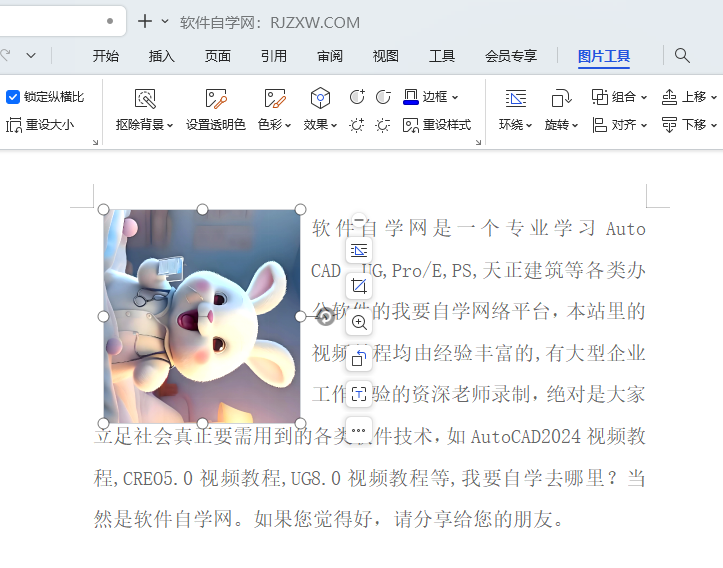Select the 图片工具 tab

[604, 56]
